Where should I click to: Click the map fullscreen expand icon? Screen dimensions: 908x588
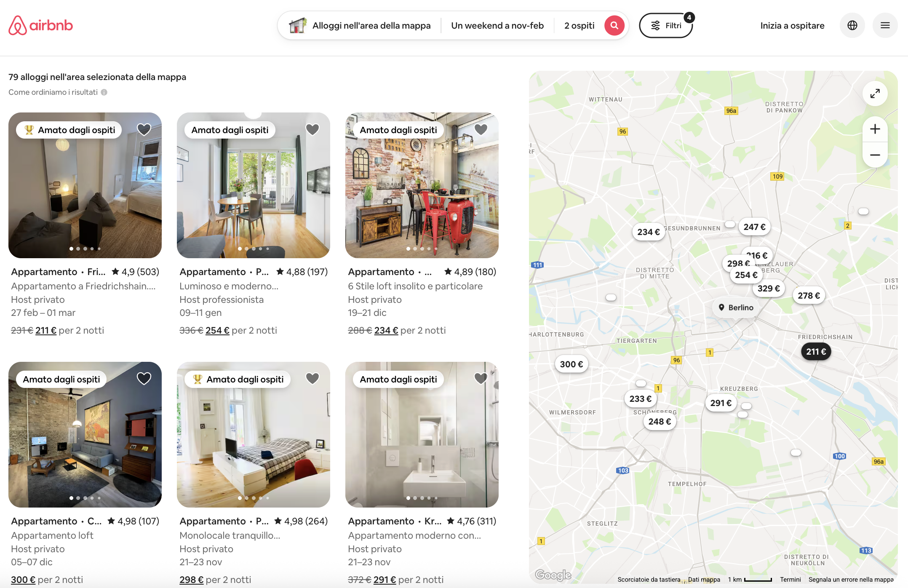[x=875, y=94]
